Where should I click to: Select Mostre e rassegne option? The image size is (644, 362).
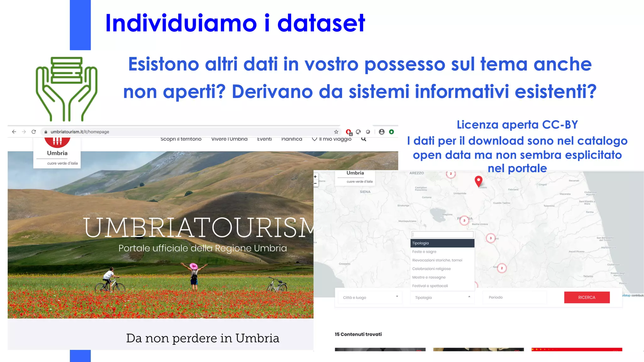click(x=442, y=277)
